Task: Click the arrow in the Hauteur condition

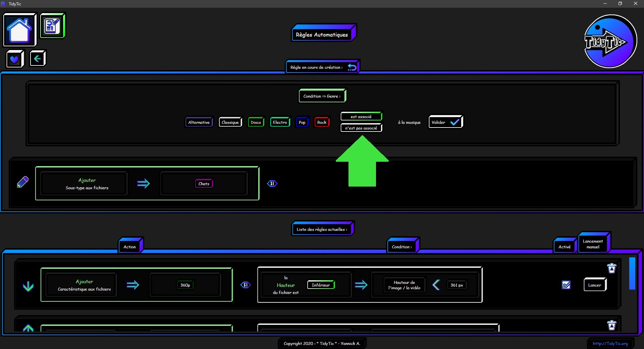Action: [361, 285]
